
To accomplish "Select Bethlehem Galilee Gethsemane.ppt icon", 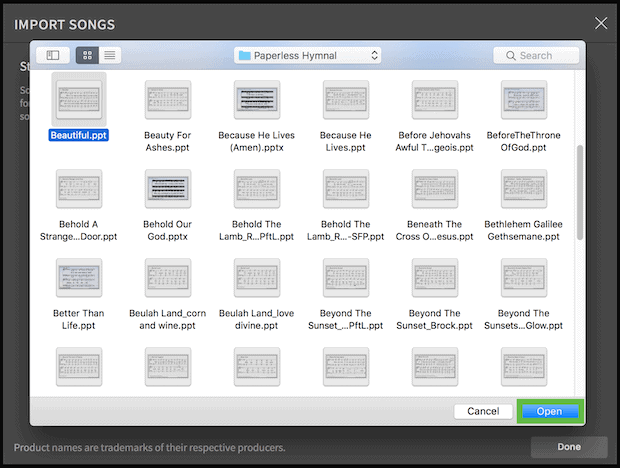I will coord(523,187).
